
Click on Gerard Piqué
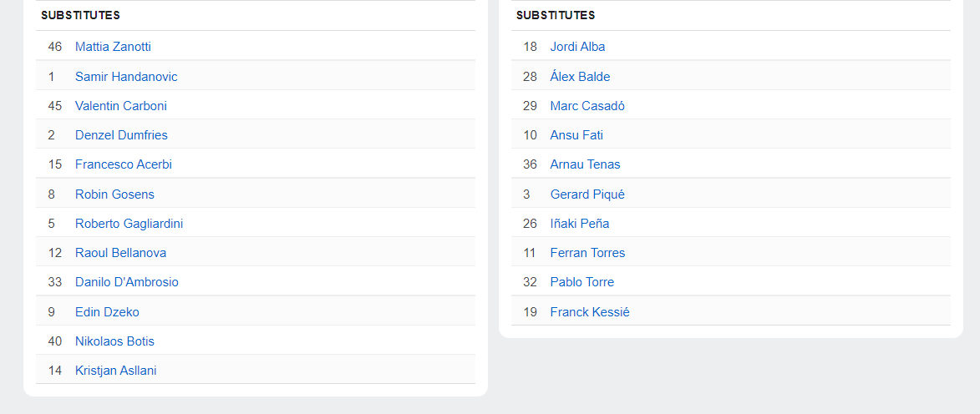point(587,194)
